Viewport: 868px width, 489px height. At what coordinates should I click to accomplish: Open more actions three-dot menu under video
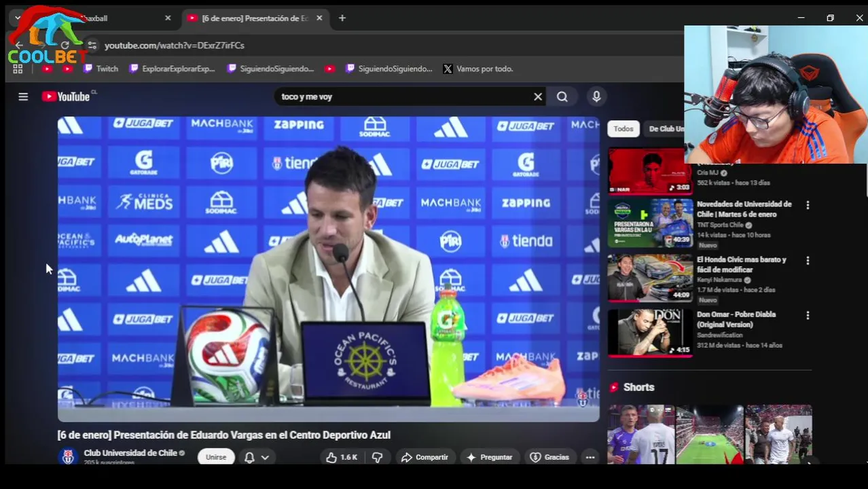[x=590, y=457]
